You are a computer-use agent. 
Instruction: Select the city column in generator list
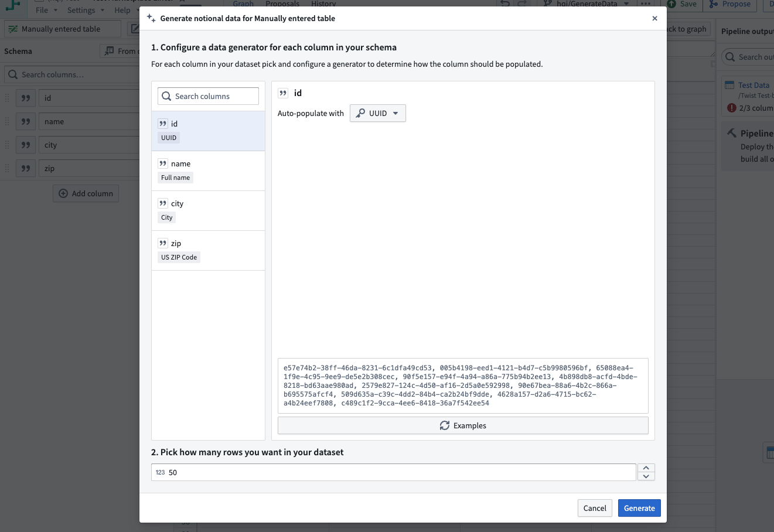[208, 210]
